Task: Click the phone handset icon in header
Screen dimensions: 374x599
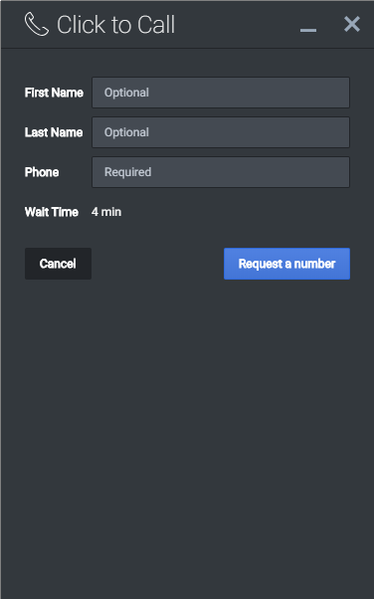Action: [x=37, y=24]
